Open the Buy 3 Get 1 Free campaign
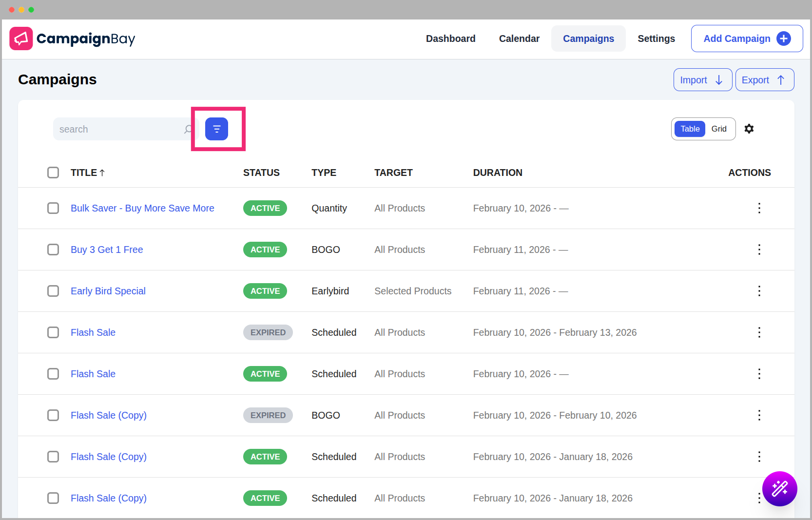This screenshot has width=812, height=520. [107, 250]
